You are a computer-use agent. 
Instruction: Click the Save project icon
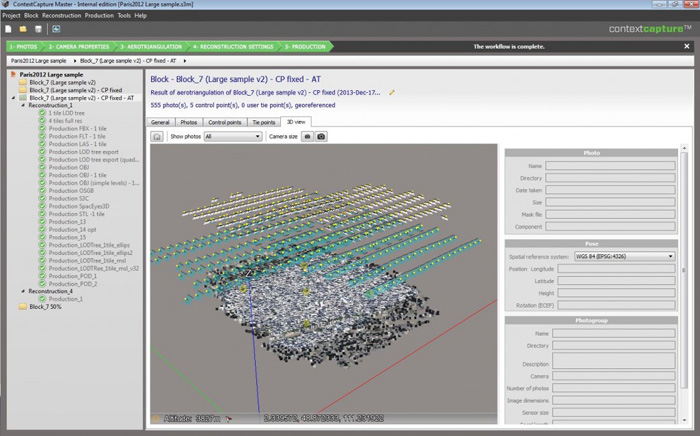click(x=37, y=28)
